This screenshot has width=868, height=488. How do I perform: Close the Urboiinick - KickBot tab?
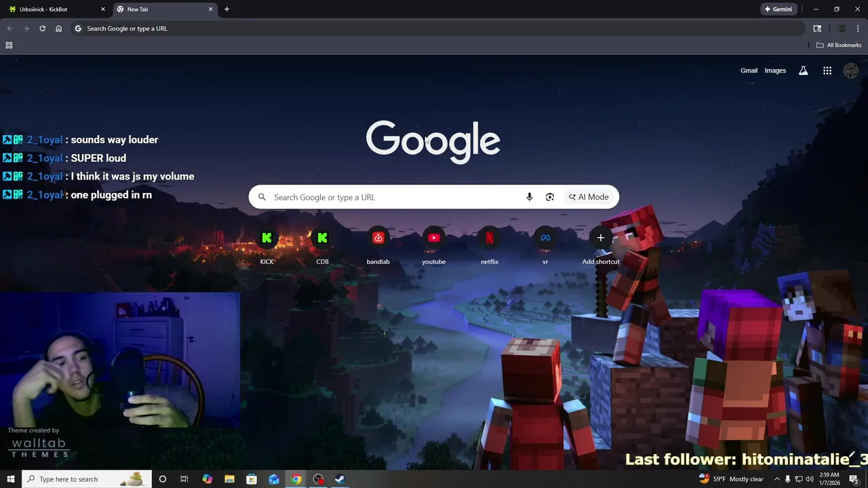[103, 9]
